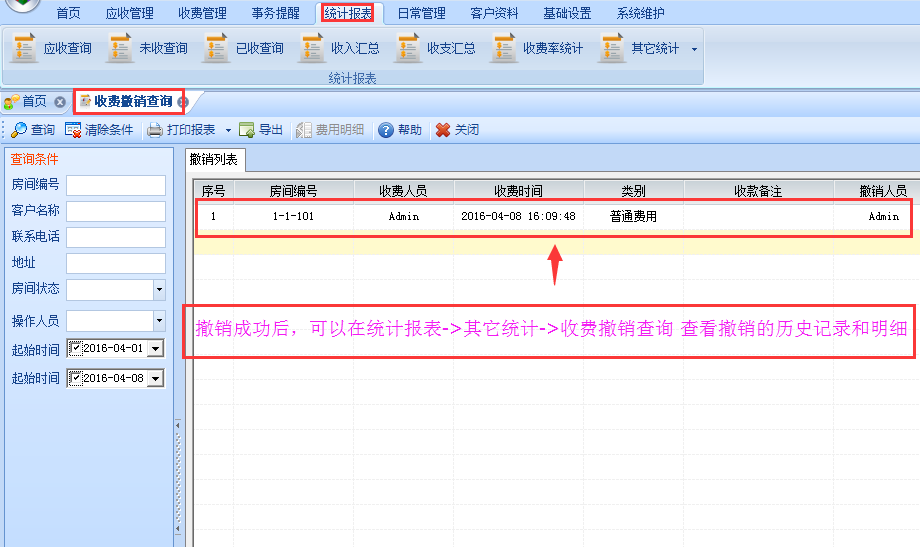Viewport: 920px width, 547px height.
Task: Collapse the query panel via top splitter arrow
Action: (178, 424)
